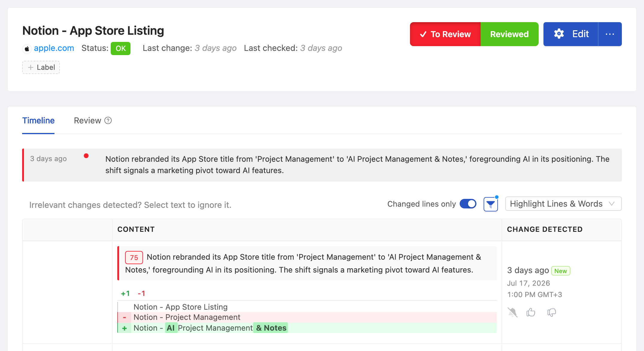Open the apple.com link
This screenshot has width=644, height=351.
click(x=54, y=48)
